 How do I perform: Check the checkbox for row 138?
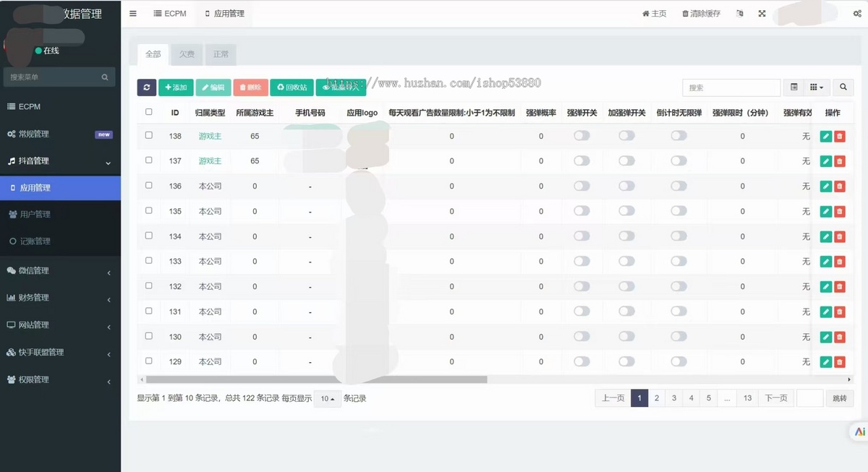click(149, 135)
